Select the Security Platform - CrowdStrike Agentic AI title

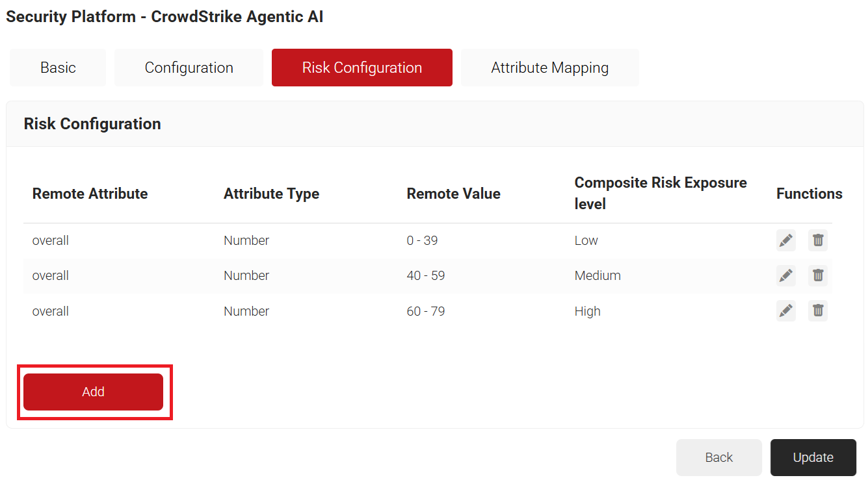click(164, 17)
